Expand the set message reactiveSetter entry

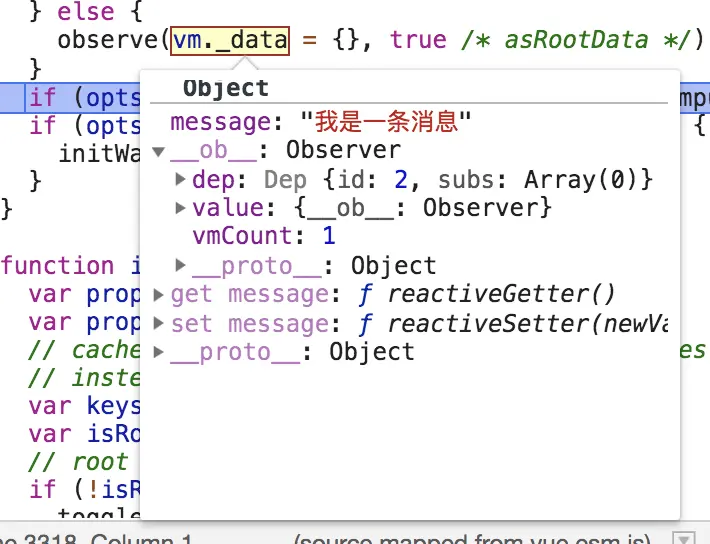(158, 323)
